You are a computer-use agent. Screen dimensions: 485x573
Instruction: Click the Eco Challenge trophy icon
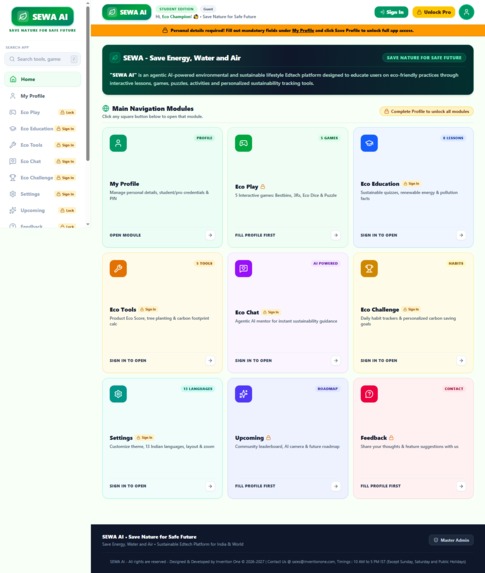(x=369, y=268)
